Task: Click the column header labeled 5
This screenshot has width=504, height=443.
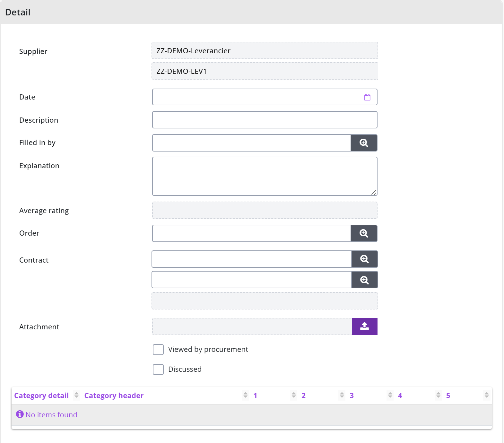Action: point(448,395)
